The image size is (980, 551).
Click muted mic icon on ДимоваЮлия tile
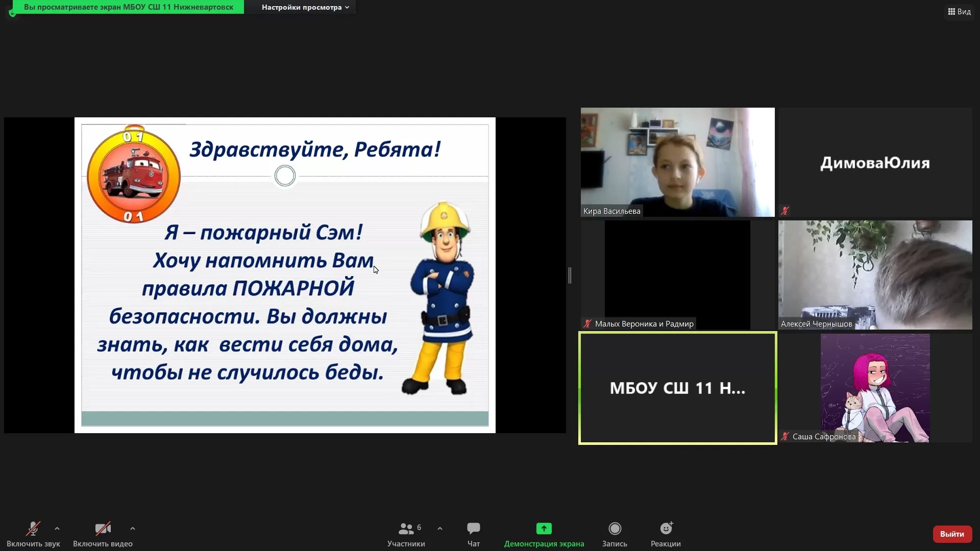(785, 210)
